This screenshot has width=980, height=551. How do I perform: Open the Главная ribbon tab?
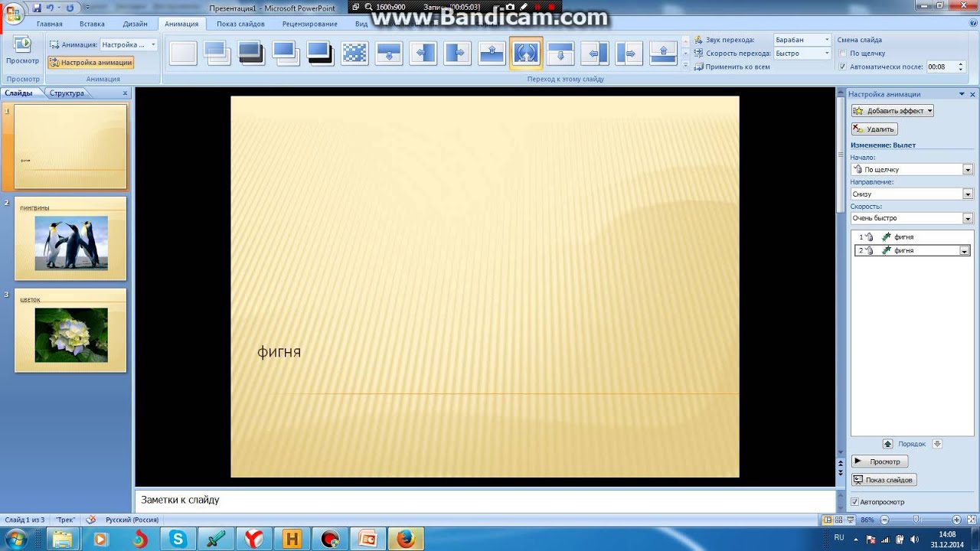pos(50,24)
